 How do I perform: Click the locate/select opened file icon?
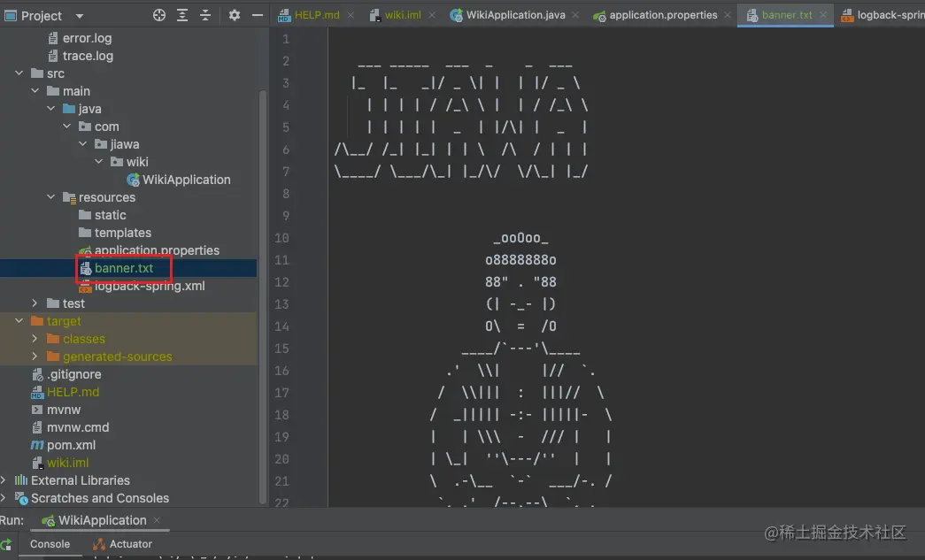[x=159, y=15]
